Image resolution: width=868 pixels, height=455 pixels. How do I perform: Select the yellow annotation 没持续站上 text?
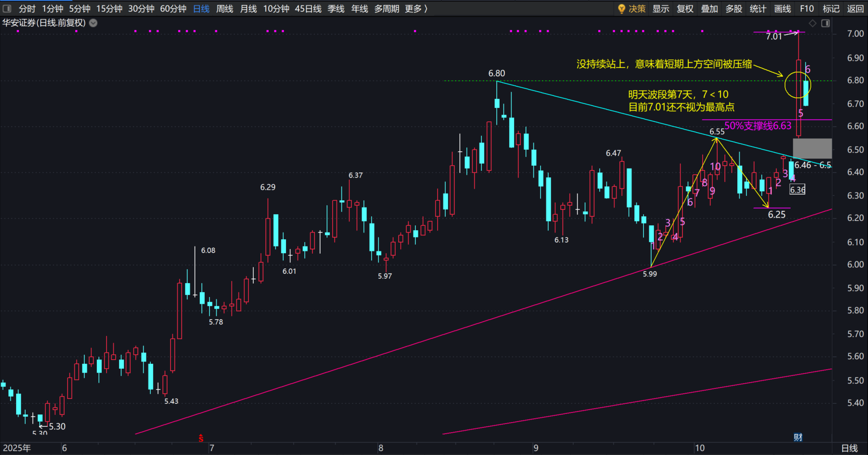coord(664,64)
